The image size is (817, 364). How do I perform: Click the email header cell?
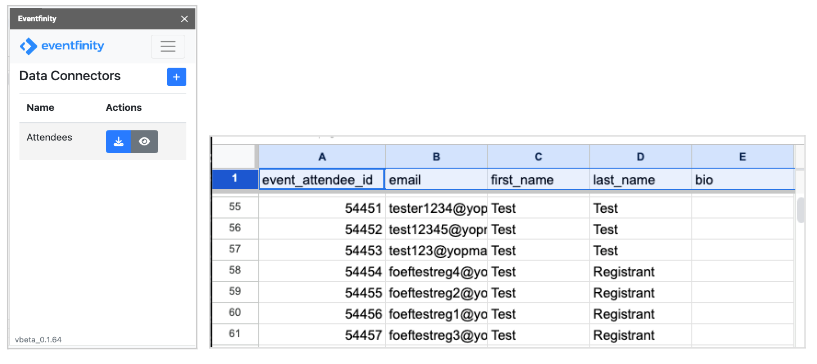coord(437,180)
